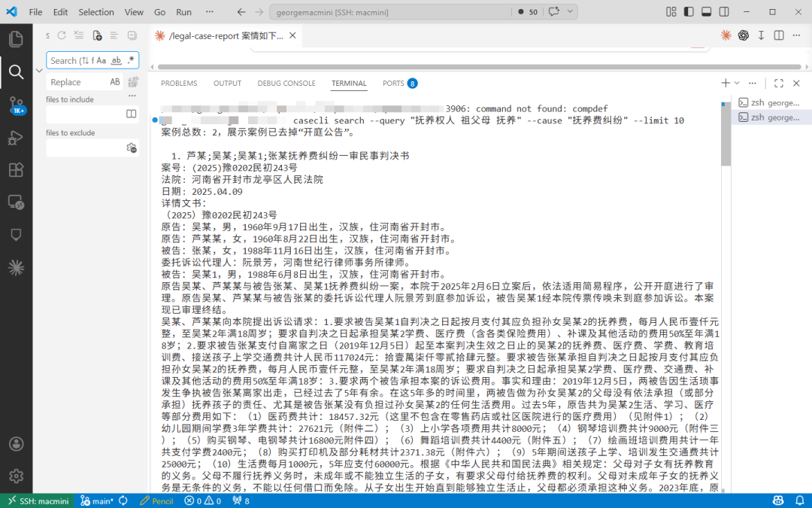Open the Edit menu
Screen dimensions: 812x508
[x=60, y=12]
